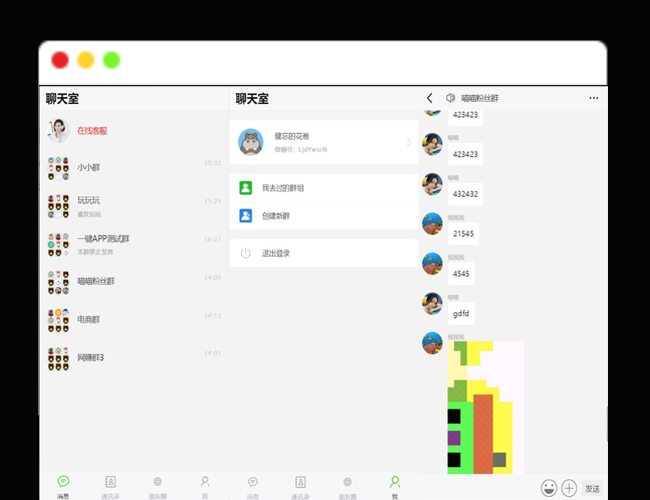Viewport: 650px width, 500px height.
Task: Click the 在线客服 agent avatar
Action: [58, 131]
